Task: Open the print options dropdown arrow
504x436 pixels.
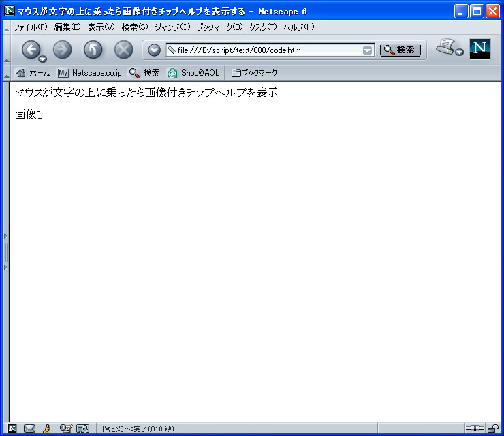Action: pos(460,52)
